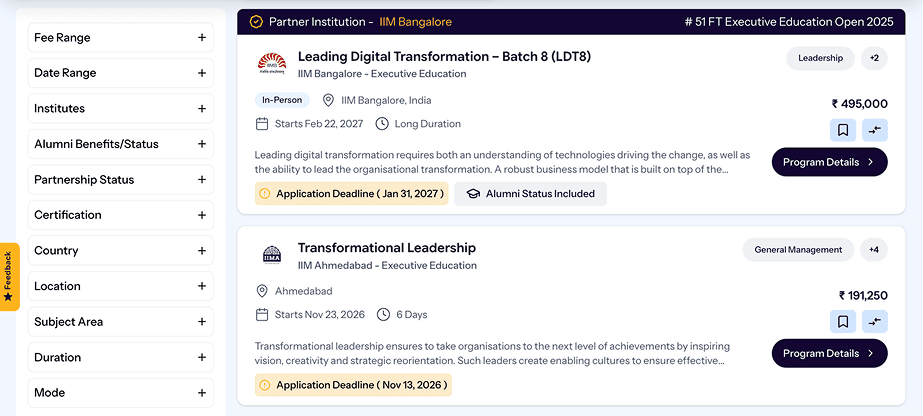Click location pin icon beside Ahmedabad
923x416 pixels.
tap(262, 291)
